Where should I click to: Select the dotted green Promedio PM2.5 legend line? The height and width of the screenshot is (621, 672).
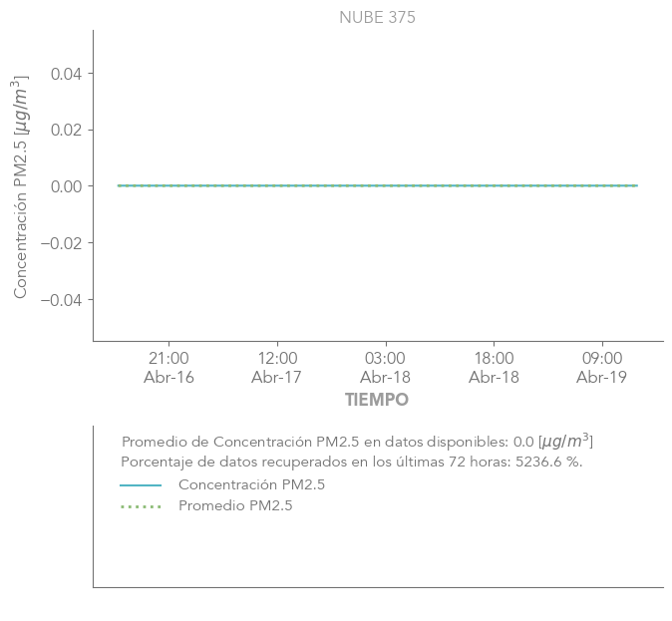click(x=141, y=506)
